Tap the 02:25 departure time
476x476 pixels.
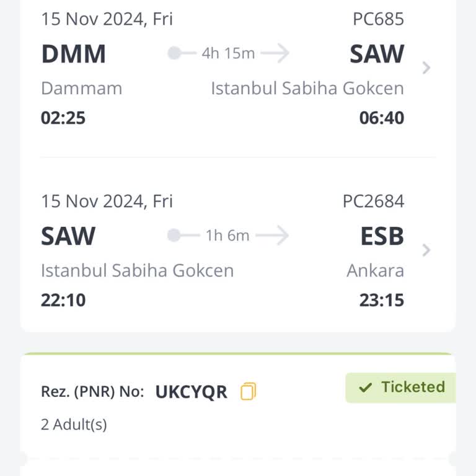click(63, 118)
